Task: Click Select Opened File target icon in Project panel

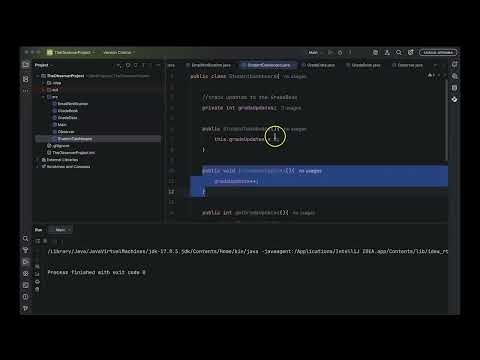Action: [128, 65]
